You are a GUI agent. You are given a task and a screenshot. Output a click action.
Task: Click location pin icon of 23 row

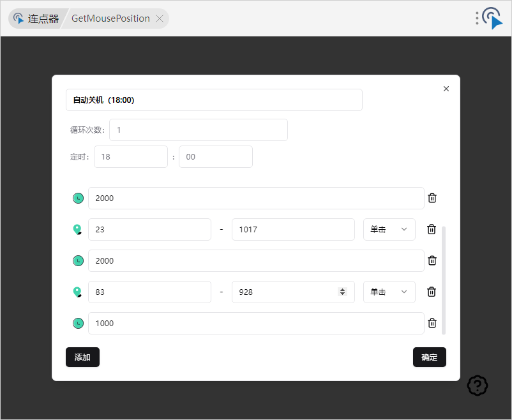77,229
